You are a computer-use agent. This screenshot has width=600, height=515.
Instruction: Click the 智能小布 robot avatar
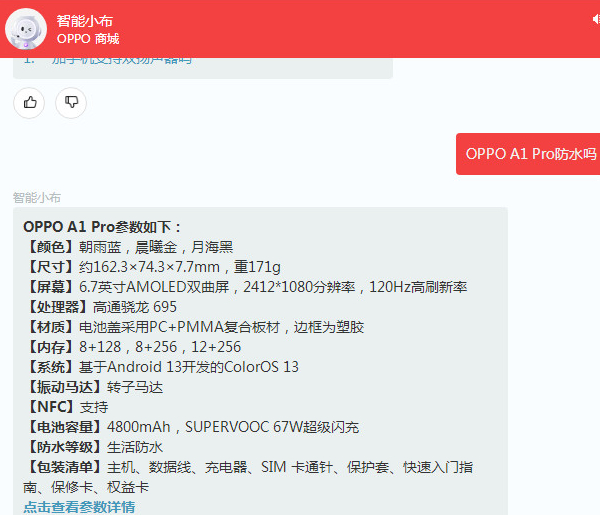(x=26, y=29)
